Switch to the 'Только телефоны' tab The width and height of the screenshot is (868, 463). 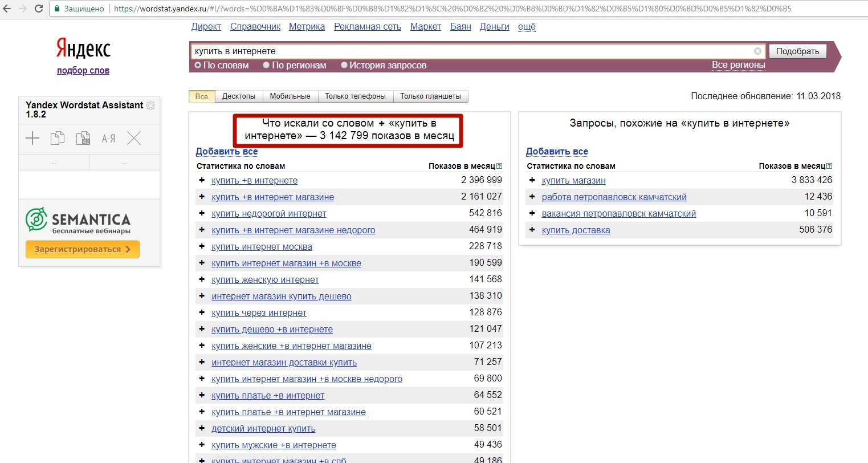click(356, 96)
